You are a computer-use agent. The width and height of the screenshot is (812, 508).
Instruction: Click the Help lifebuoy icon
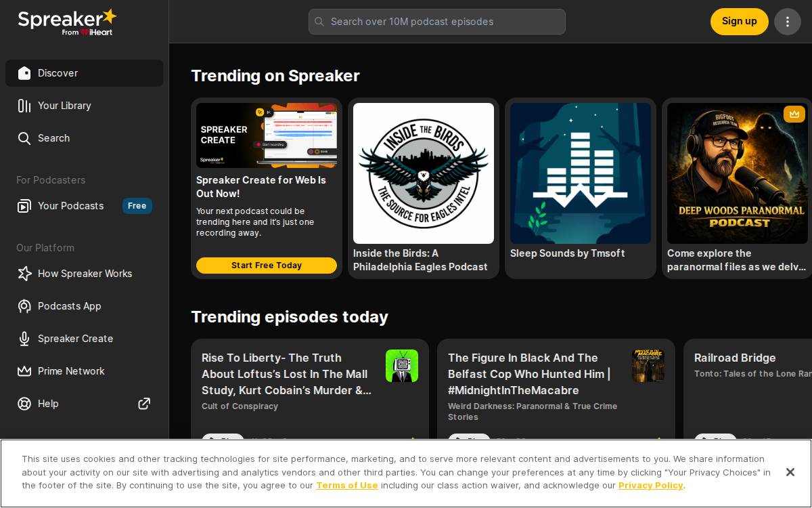[x=24, y=404]
